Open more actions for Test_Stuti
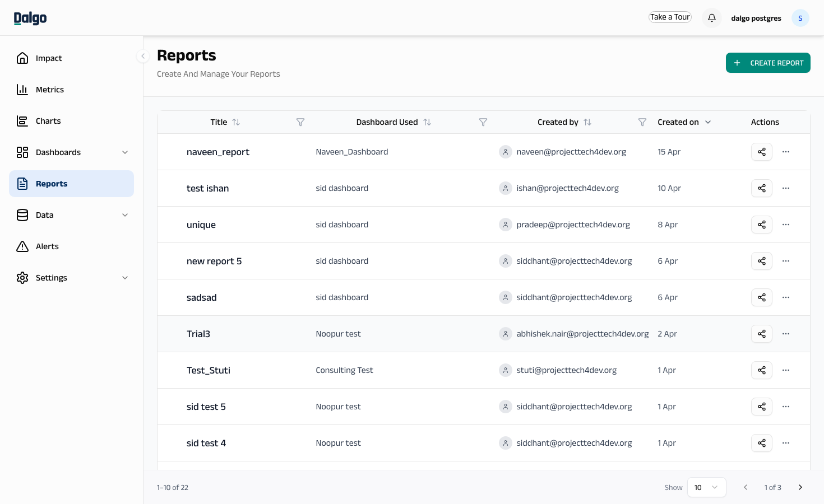 coord(786,370)
